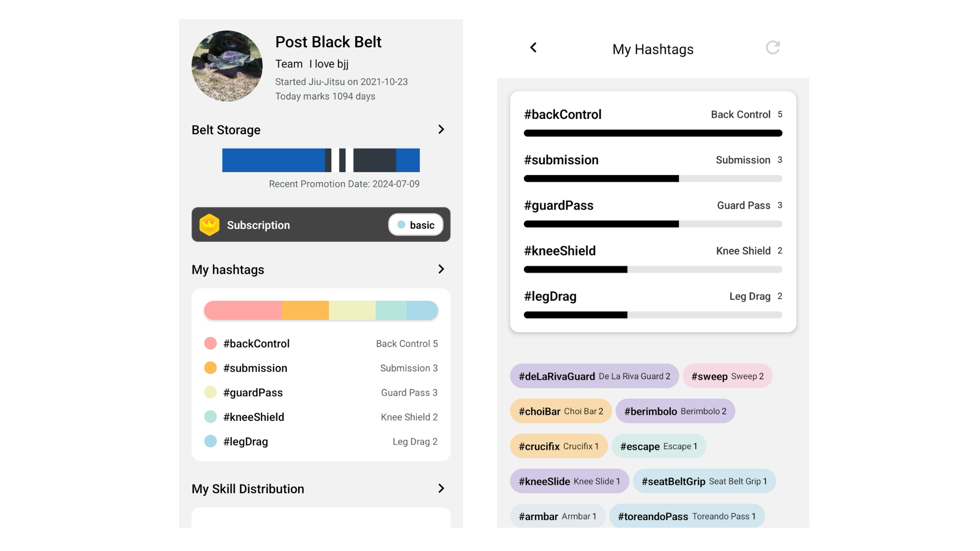Click the turtle profile picture
Screen dimensions: 980x551
[x=227, y=66]
